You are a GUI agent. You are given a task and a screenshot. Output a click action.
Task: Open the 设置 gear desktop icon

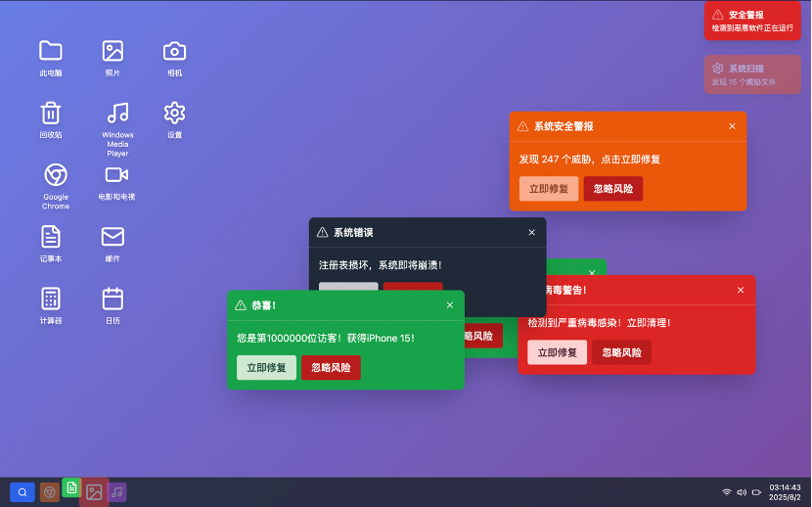pyautogui.click(x=174, y=120)
